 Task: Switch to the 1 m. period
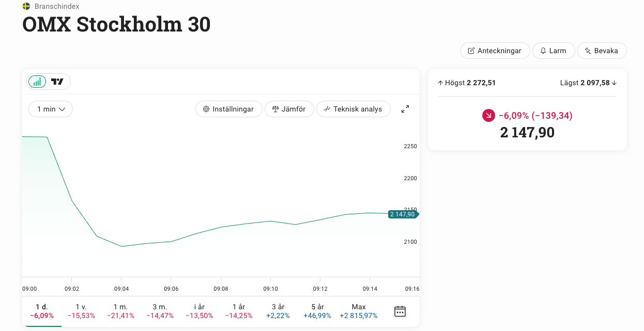pos(120,311)
